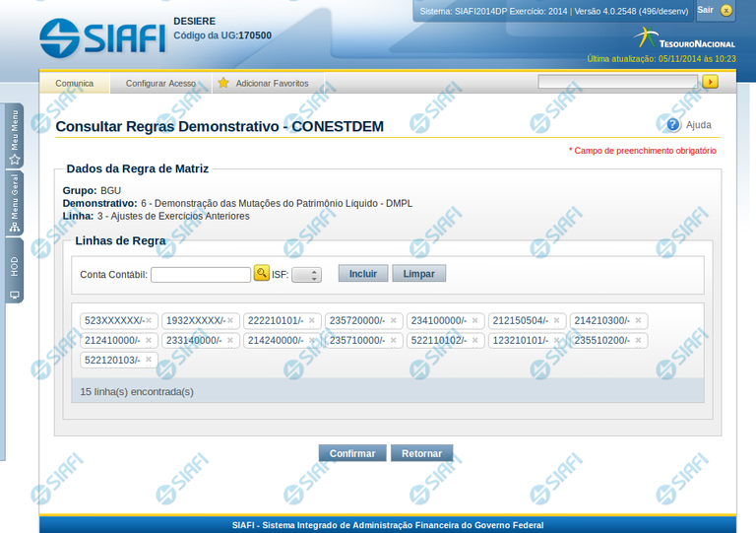Click the Confirmar button
This screenshot has height=533, width=756.
(352, 453)
